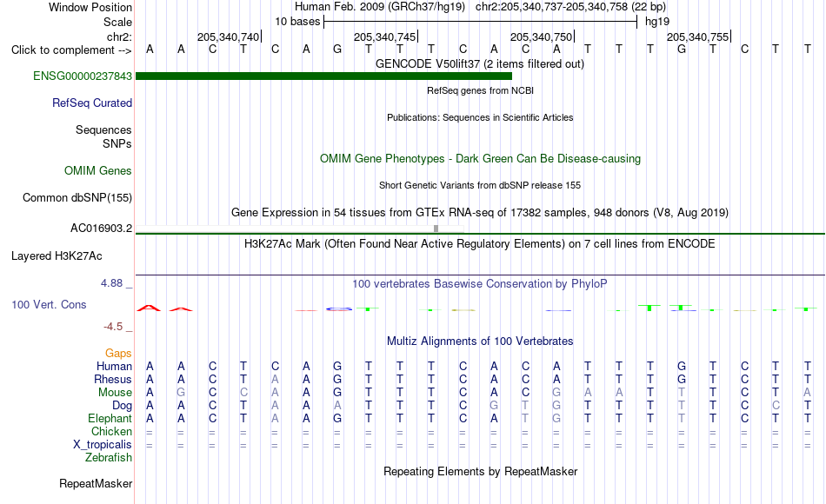The image size is (826, 504).
Task: Click the 100 Vert. Cons label
Action: pyautogui.click(x=49, y=304)
